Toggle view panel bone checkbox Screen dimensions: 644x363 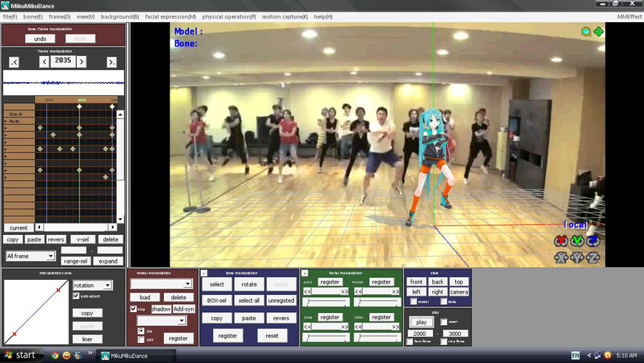tap(444, 301)
